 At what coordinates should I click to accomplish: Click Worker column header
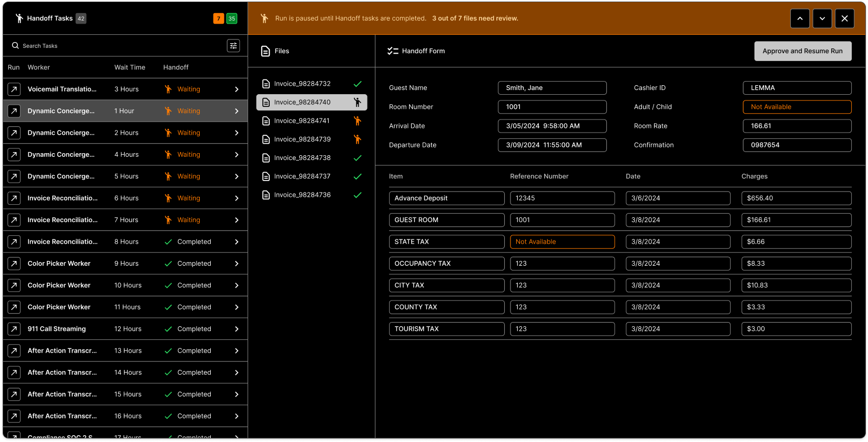(39, 67)
